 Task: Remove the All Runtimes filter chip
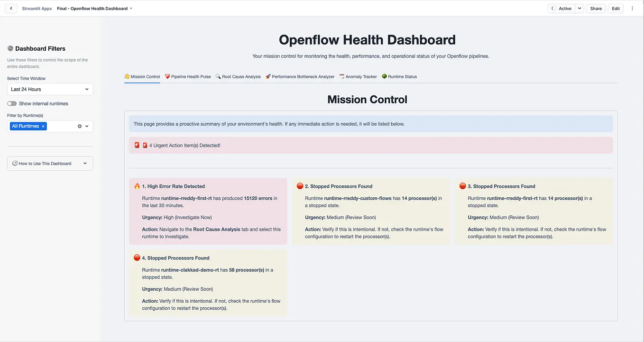(x=43, y=126)
